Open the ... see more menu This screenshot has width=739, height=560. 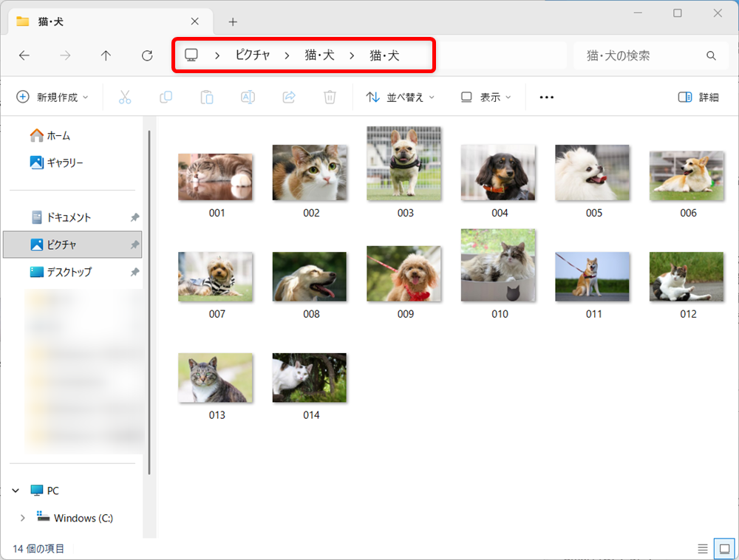pyautogui.click(x=546, y=97)
